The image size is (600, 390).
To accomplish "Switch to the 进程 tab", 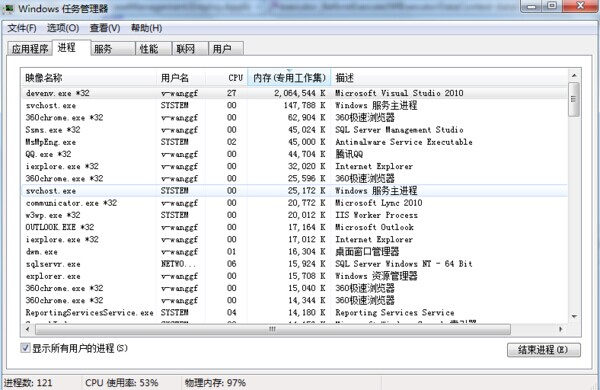I will pos(71,47).
